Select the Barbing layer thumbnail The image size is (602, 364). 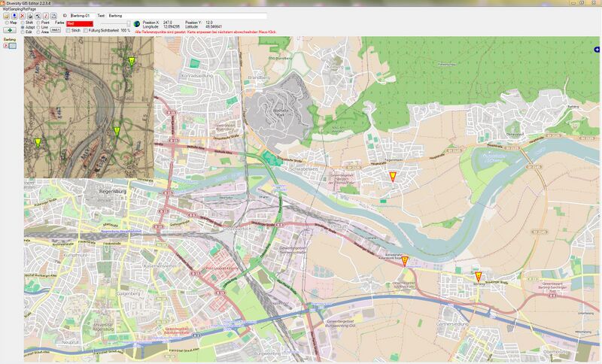coord(12,46)
